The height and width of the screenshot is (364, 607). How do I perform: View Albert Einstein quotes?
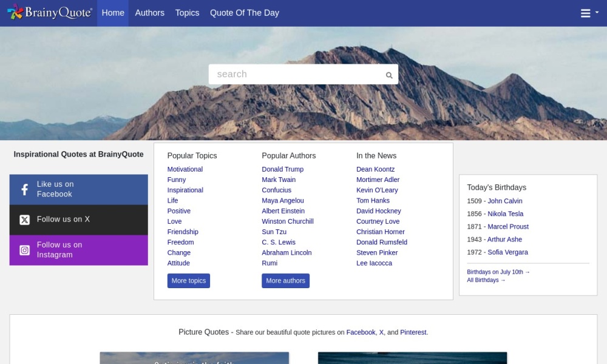283,211
